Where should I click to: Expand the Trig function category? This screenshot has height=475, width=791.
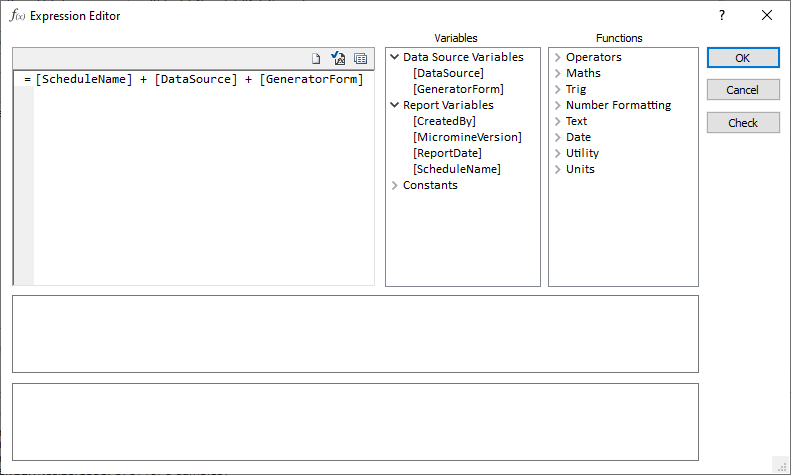click(557, 89)
